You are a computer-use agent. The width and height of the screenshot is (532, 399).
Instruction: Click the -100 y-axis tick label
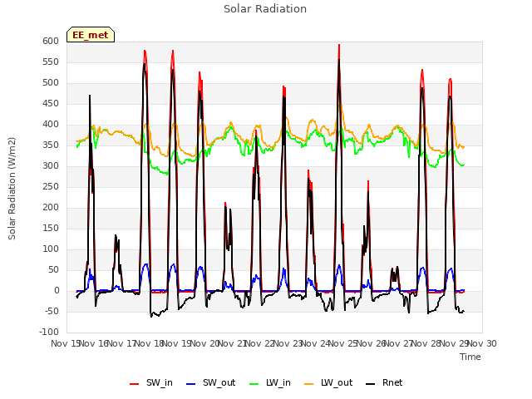[49, 332]
